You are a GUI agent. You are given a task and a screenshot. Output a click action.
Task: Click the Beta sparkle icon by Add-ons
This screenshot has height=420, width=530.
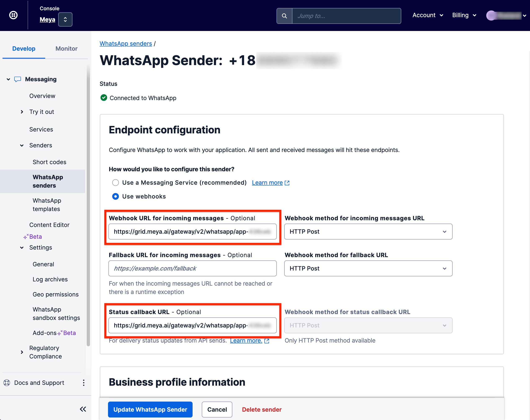(x=60, y=333)
